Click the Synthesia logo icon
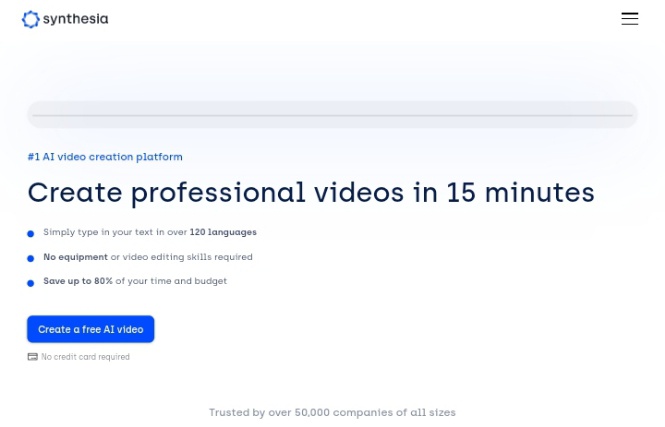This screenshot has width=665, height=427. [31, 19]
